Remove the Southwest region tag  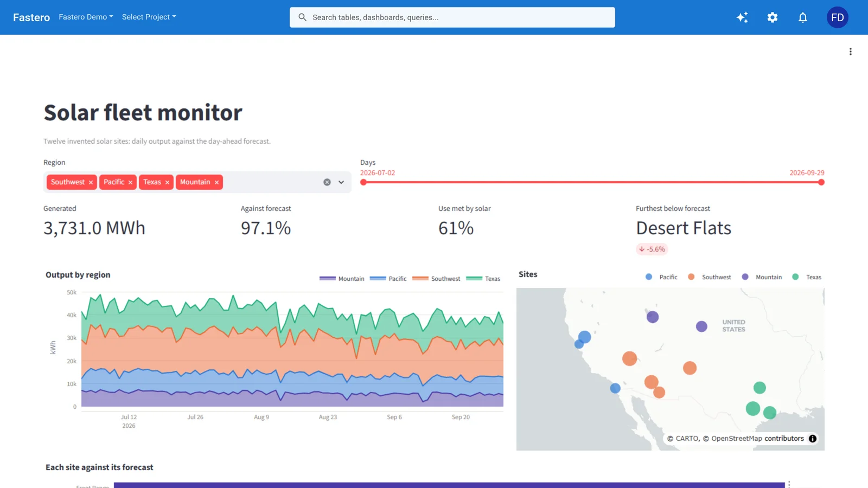pyautogui.click(x=91, y=182)
